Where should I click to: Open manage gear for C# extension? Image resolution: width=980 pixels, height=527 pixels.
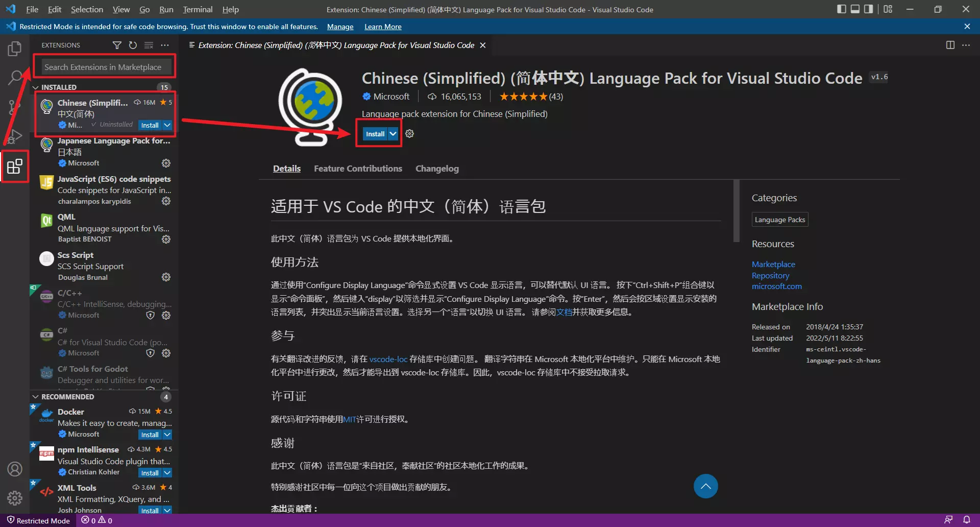pyautogui.click(x=166, y=353)
